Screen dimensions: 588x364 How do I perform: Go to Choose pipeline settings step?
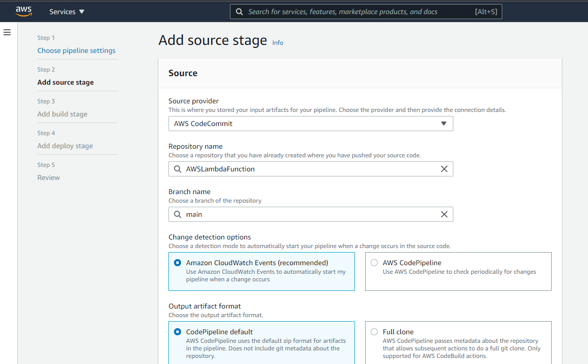coord(76,50)
